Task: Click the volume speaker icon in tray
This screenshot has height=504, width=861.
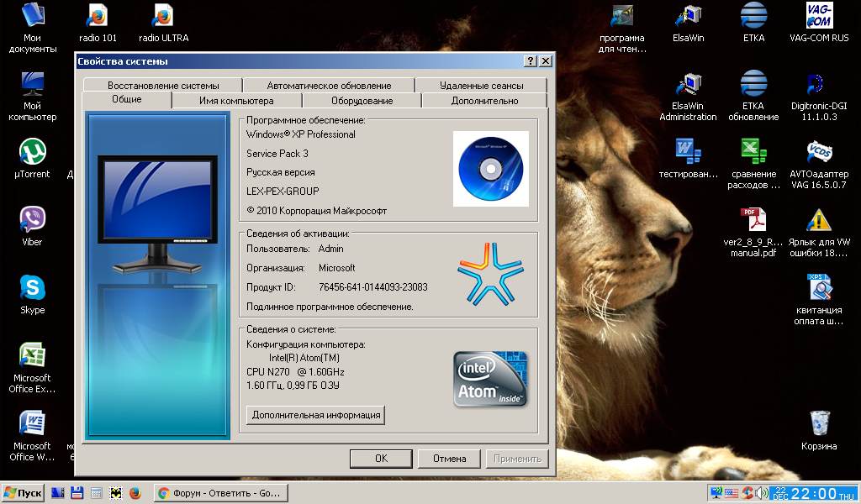Action: (763, 491)
